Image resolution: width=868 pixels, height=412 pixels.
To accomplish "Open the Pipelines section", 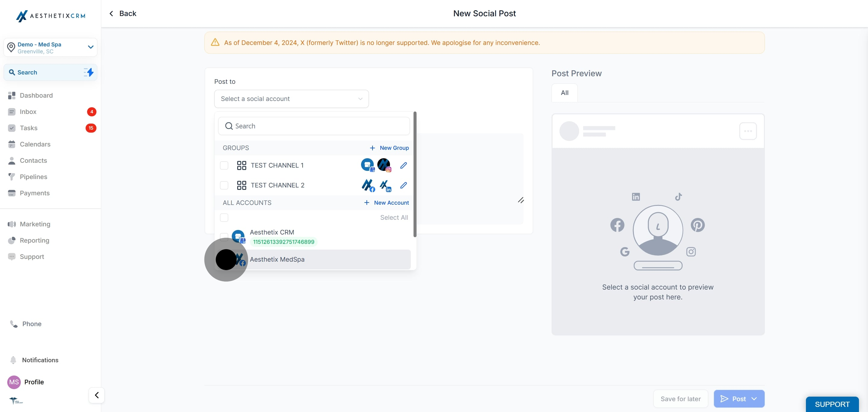I will [x=33, y=177].
